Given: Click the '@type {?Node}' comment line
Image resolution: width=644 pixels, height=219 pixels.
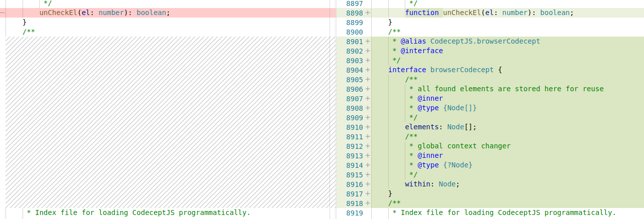Looking at the screenshot, I should pyautogui.click(x=441, y=165).
